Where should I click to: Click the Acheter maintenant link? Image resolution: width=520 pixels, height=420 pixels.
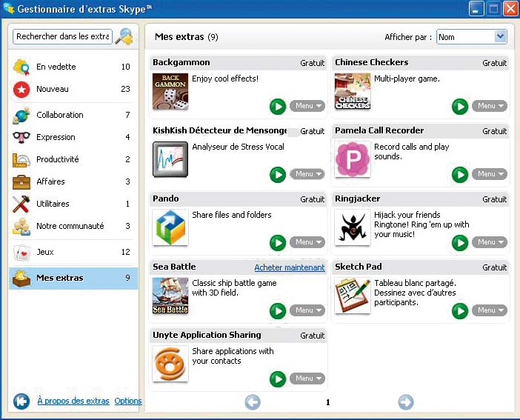point(290,267)
